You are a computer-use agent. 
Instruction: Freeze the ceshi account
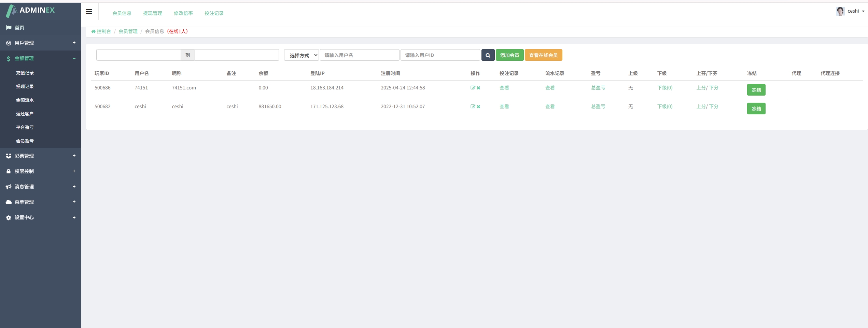[756, 109]
